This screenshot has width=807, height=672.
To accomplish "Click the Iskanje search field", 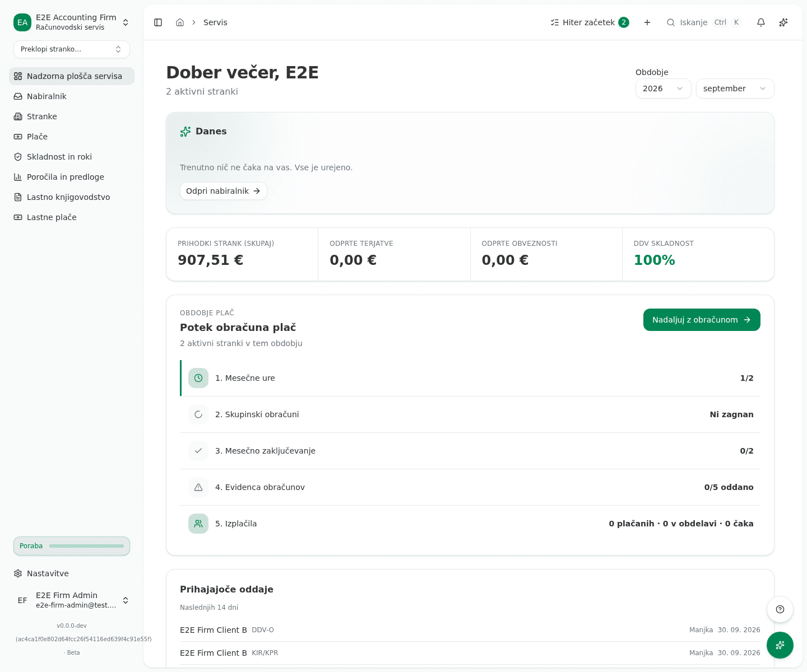I will coord(704,22).
